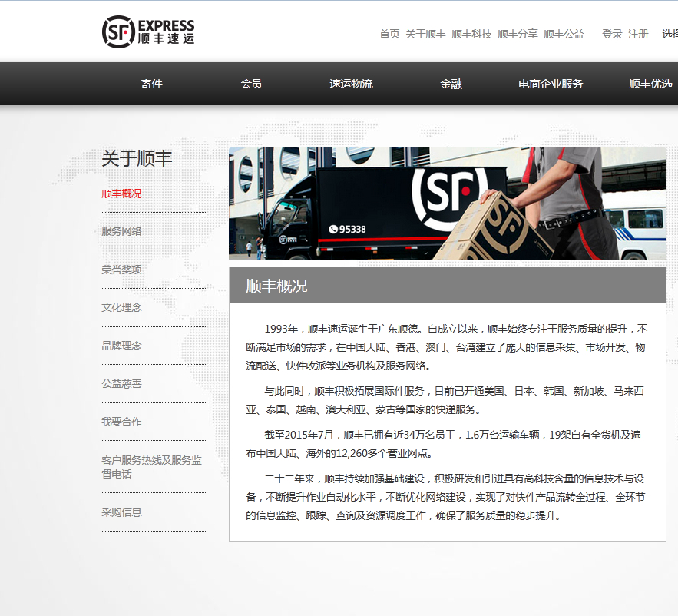The width and height of the screenshot is (678, 616).
Task: Open the 会员 navigation menu
Action: click(x=252, y=84)
